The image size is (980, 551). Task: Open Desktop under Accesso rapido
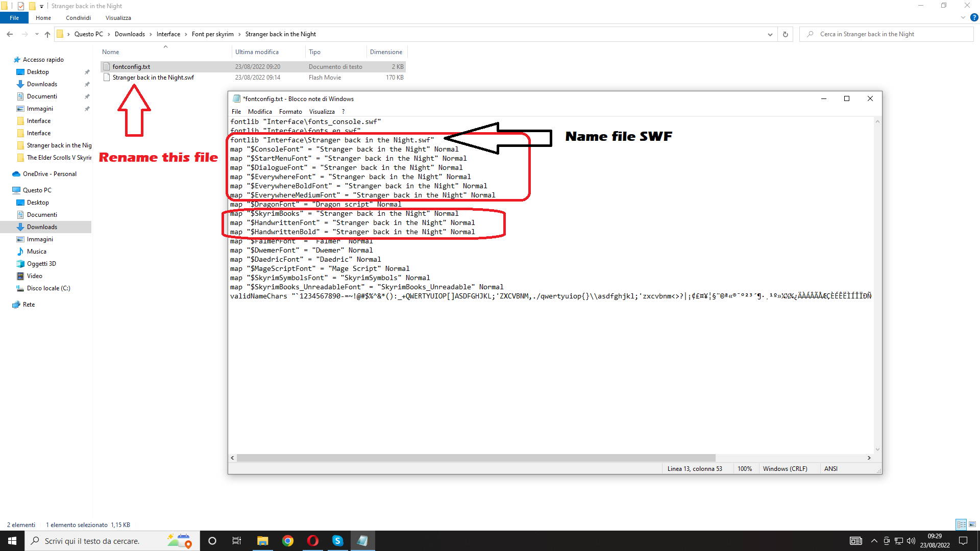[x=38, y=72]
